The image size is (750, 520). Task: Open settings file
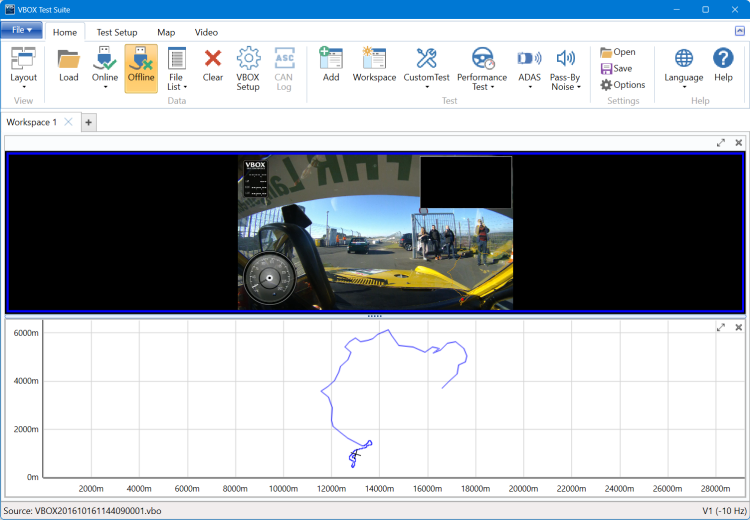tap(618, 52)
